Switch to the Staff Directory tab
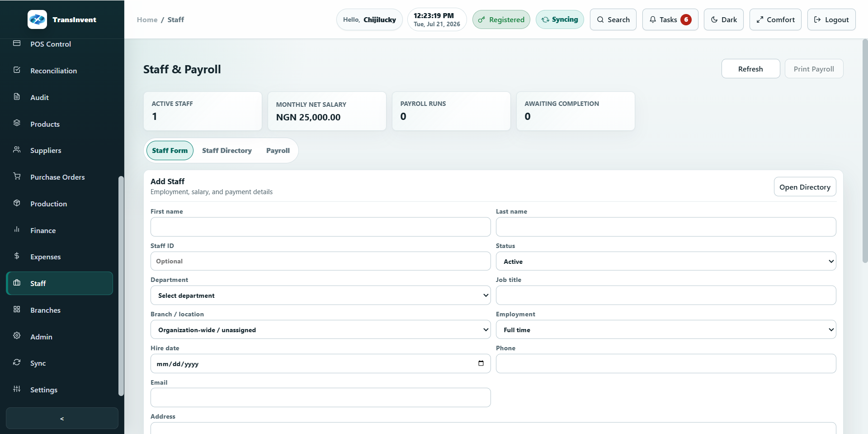 [227, 151]
